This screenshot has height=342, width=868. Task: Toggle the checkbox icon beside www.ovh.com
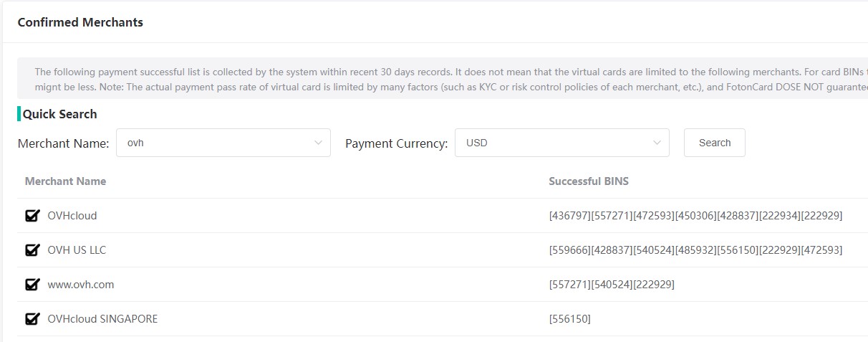coord(32,284)
